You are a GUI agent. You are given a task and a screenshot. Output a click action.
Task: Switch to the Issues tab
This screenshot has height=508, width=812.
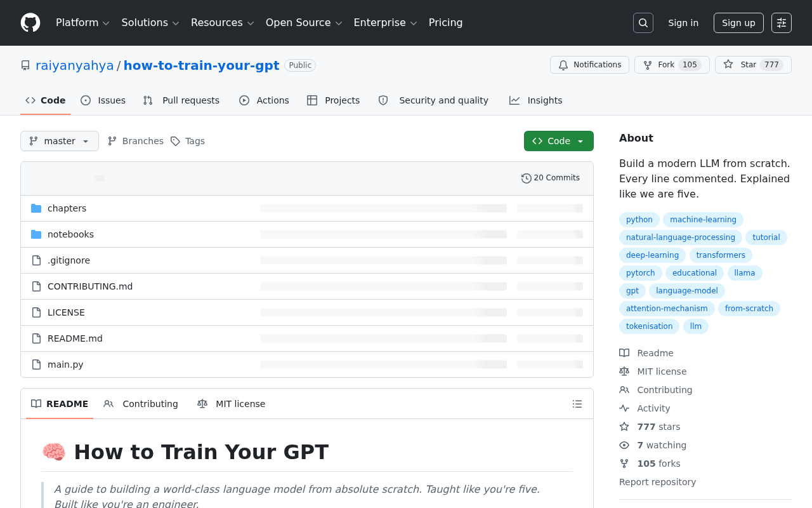(x=103, y=100)
